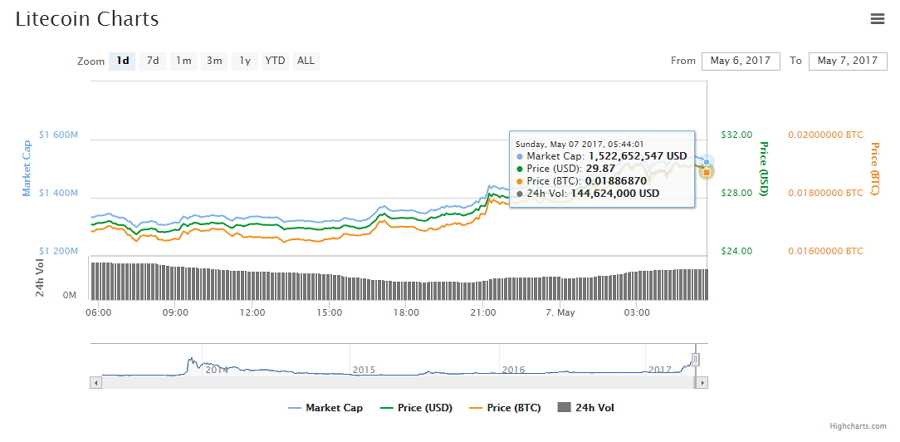900x442 pixels.
Task: Toggle Price (BTC) series in legend
Action: (x=505, y=408)
